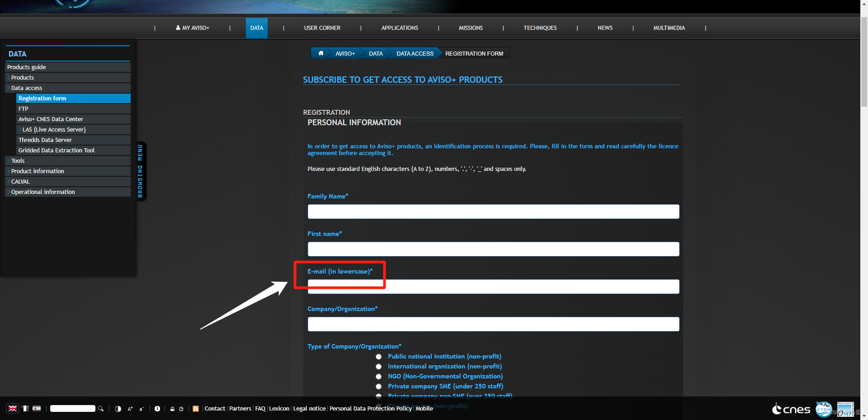This screenshot has width=868, height=420.
Task: Open Thredds Data Server entry
Action: tap(73, 140)
